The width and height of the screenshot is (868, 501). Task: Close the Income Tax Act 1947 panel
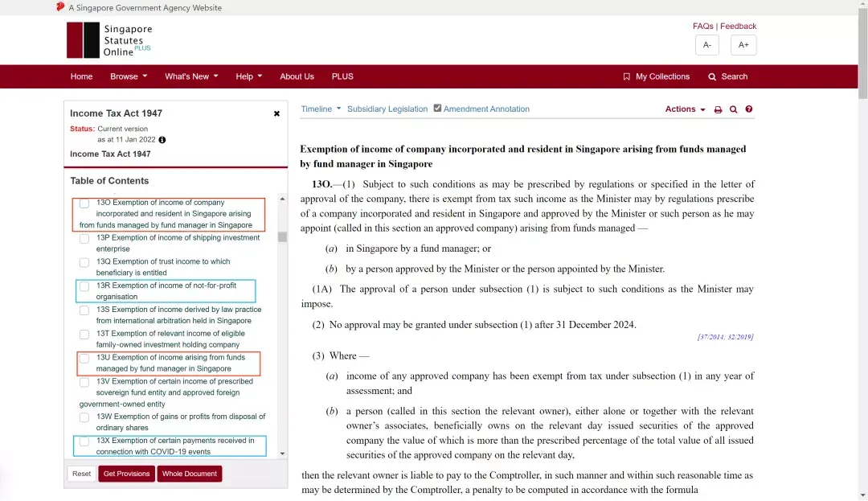click(276, 113)
